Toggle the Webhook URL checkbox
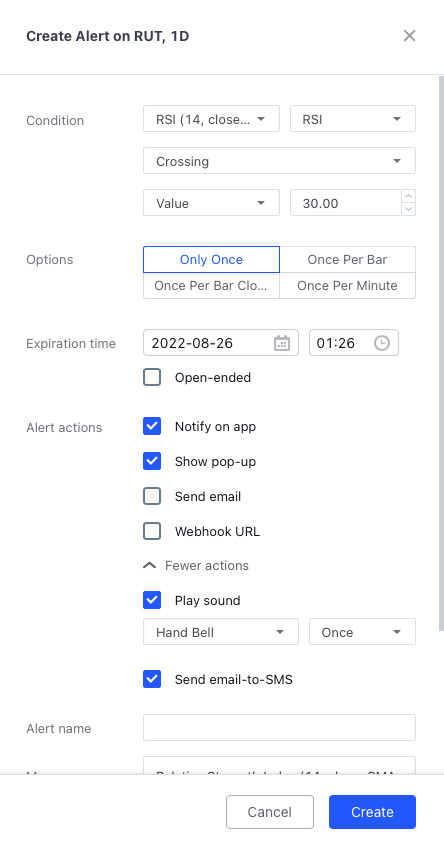Viewport: 444px width, 867px height. 152,531
